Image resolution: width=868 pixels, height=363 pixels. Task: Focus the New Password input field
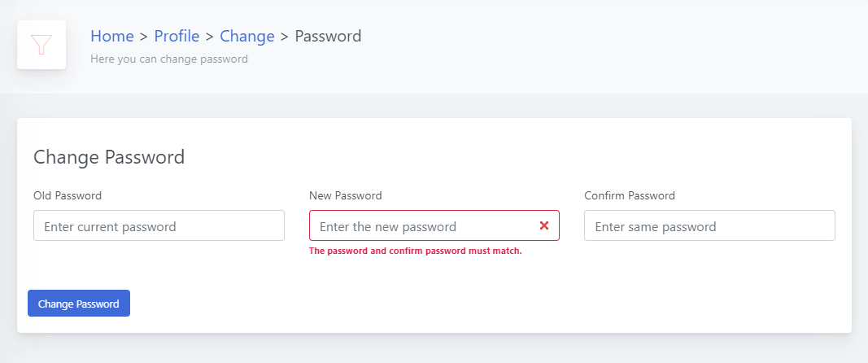(x=434, y=225)
